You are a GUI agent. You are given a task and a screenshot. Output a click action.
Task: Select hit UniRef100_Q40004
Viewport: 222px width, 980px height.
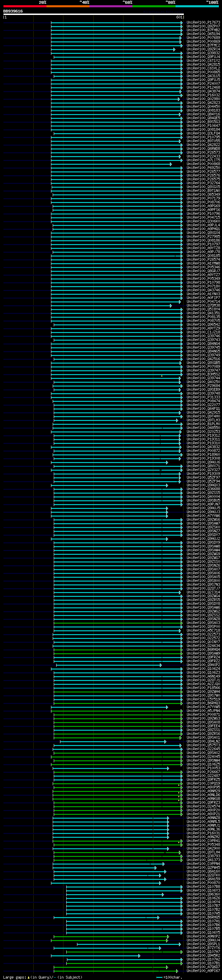203,496
